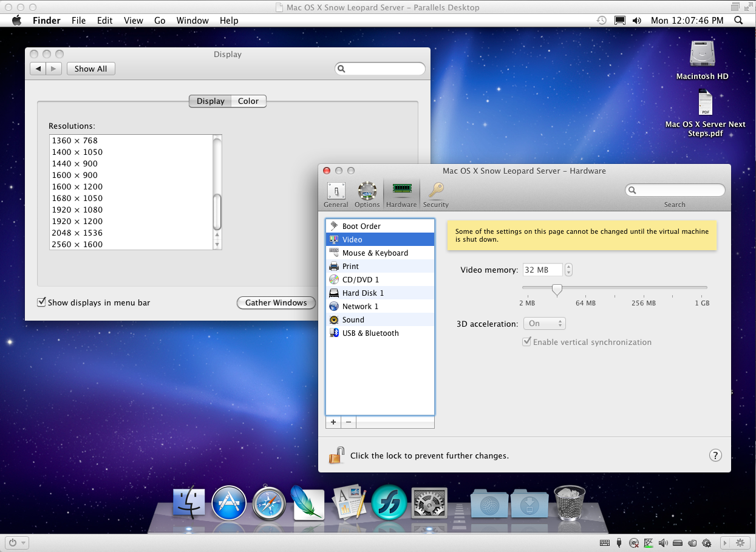The image size is (756, 552).
Task: Launch Safari from the Dock
Action: coord(269,503)
